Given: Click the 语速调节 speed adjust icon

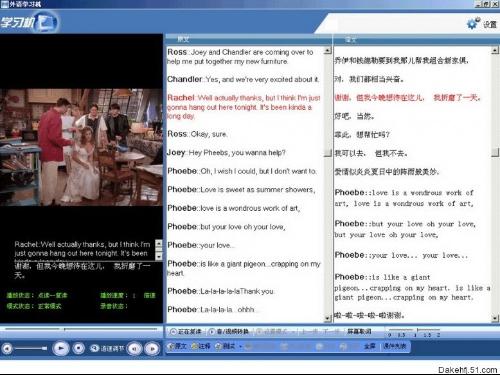Looking at the screenshot, I should click(95, 348).
